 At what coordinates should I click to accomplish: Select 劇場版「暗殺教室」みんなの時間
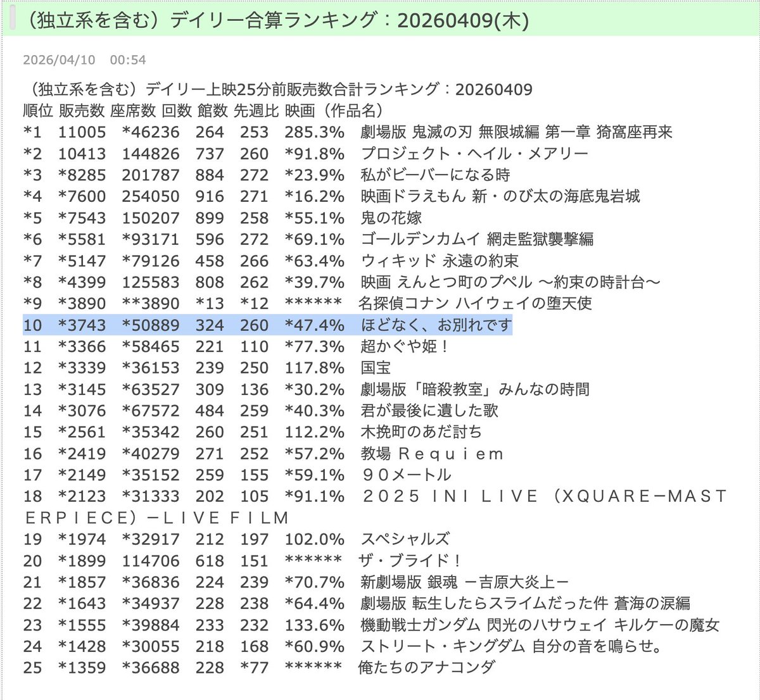coord(475,390)
